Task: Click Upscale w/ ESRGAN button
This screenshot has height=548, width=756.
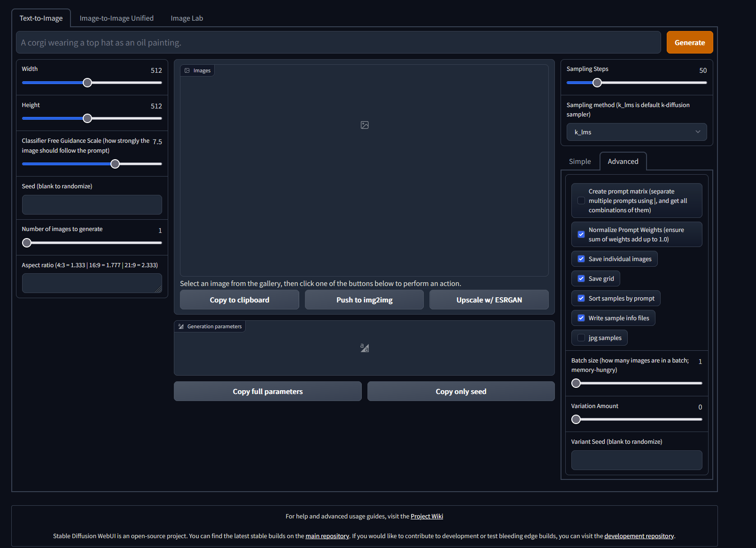Action: coord(489,300)
